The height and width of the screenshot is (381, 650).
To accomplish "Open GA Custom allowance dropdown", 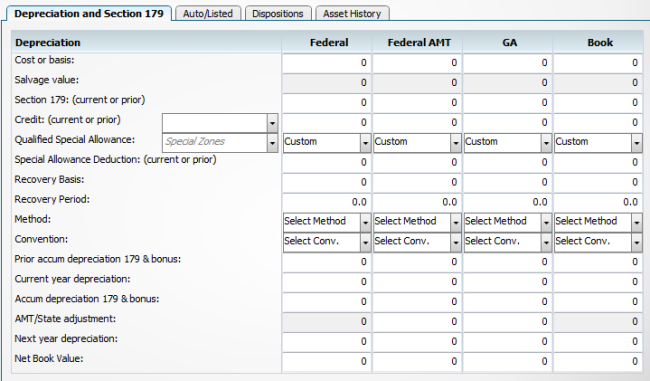I will click(546, 143).
